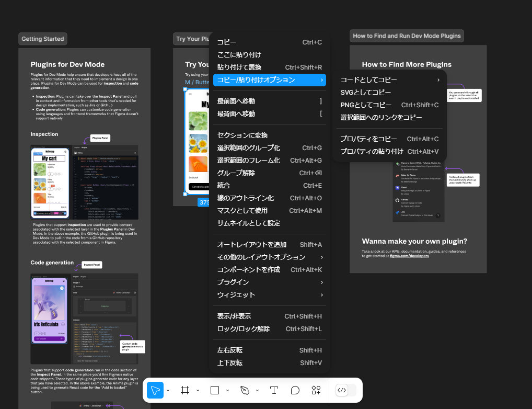Open the コピー/貼り付けオプション submenu
This screenshot has height=409, width=532.
click(x=269, y=80)
